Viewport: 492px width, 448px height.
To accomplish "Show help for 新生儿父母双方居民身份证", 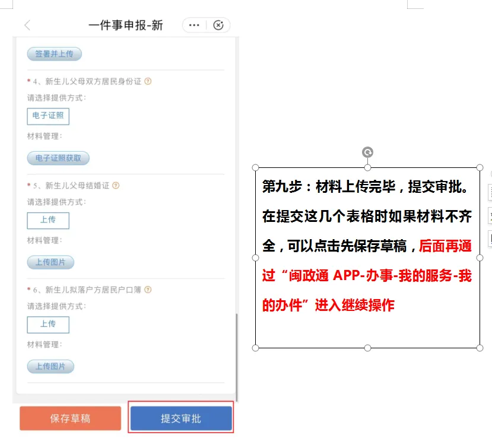I will pyautogui.click(x=148, y=81).
